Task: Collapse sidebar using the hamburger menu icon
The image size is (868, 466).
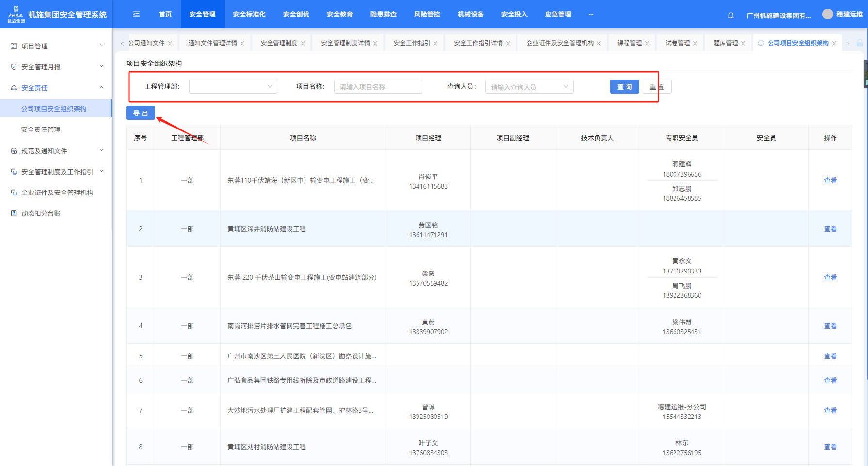Action: tap(136, 15)
